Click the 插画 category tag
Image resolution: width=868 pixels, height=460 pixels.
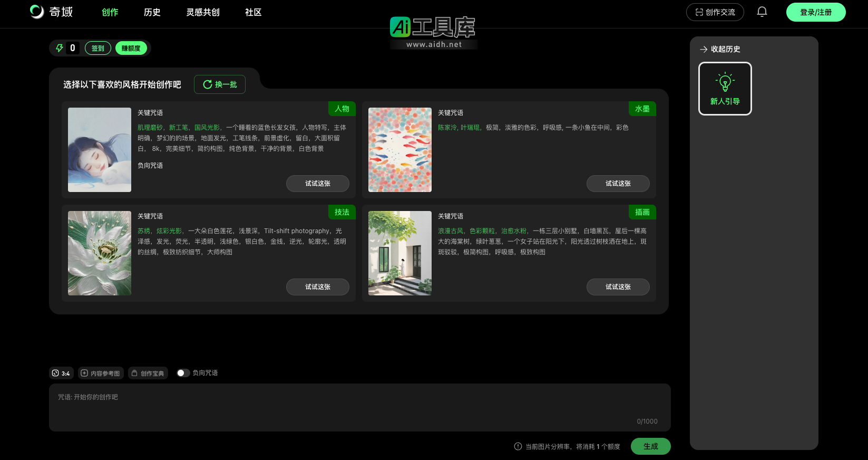(642, 212)
